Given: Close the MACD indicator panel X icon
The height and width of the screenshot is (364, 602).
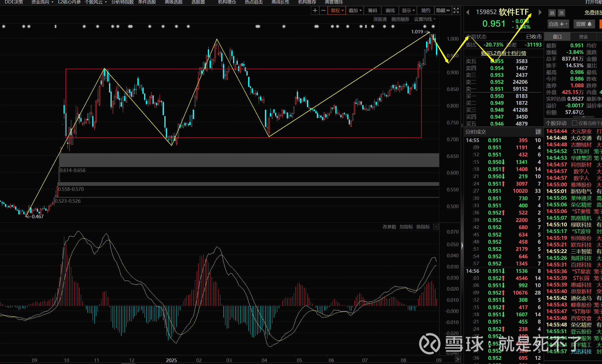Looking at the screenshot, I should tap(436, 227).
